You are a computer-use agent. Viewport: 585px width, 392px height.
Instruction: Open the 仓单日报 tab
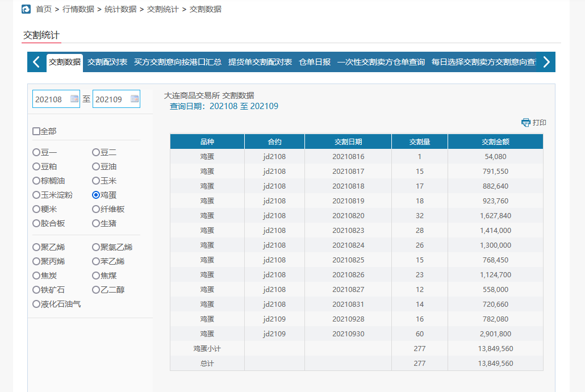[315, 62]
